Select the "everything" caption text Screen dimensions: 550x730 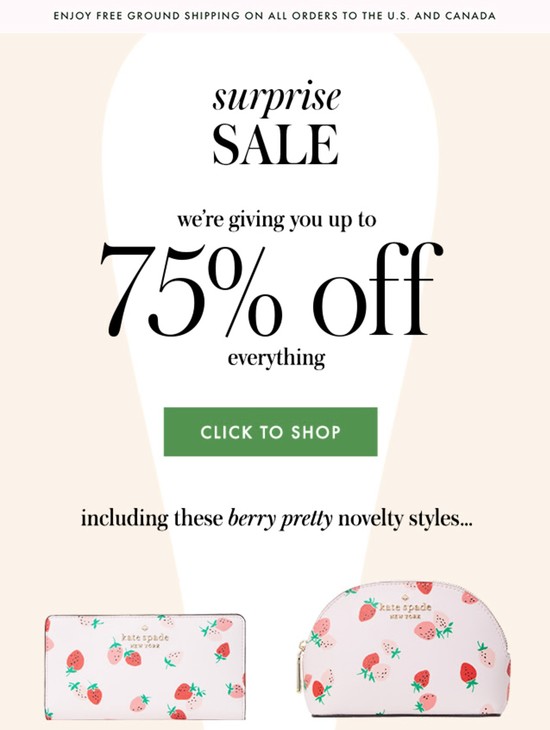pos(276,359)
